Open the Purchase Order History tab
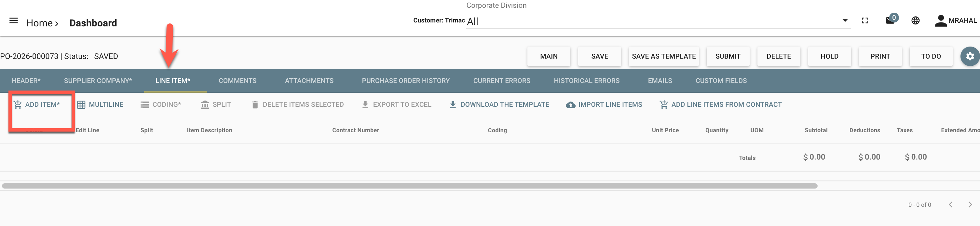 point(405,81)
